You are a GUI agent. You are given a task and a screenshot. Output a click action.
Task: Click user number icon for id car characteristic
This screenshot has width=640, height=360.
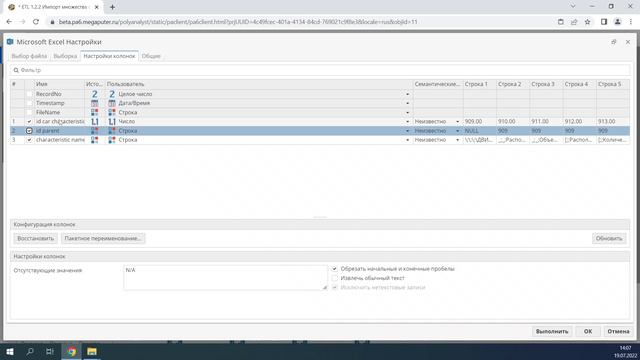(x=112, y=122)
